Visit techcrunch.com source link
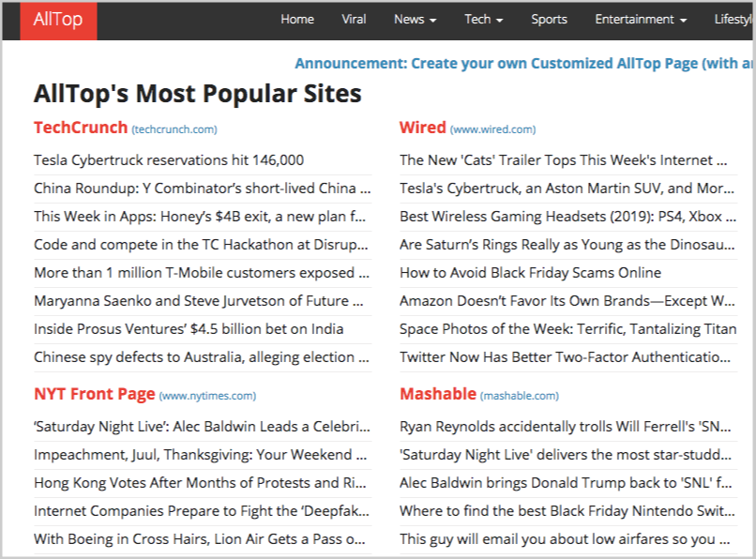 (x=174, y=129)
